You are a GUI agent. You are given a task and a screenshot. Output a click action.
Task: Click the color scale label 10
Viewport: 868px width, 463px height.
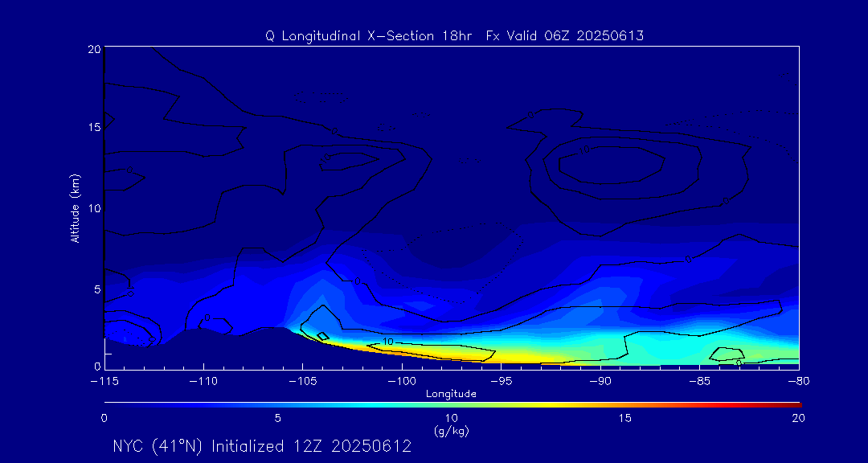coord(451,418)
